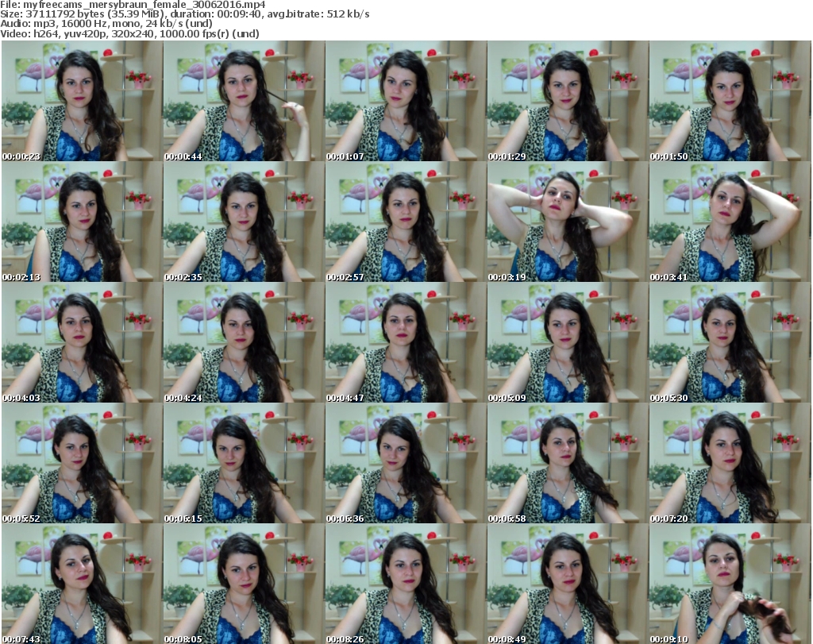Open the thumbnail timestamped 00:03:19
This screenshot has width=813, height=644.
click(x=568, y=222)
